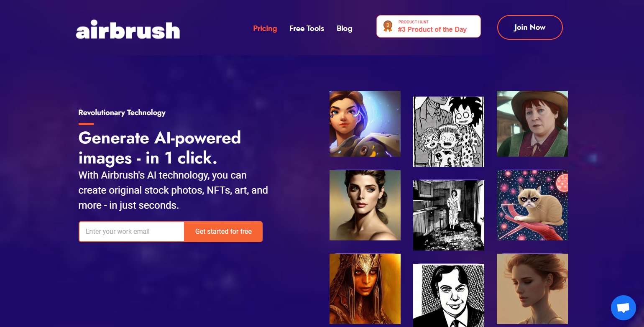644x327 pixels.
Task: Click the Join Now button
Action: [x=530, y=27]
